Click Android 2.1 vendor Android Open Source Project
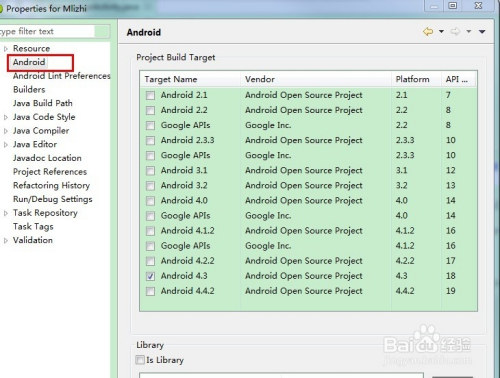 tap(304, 95)
